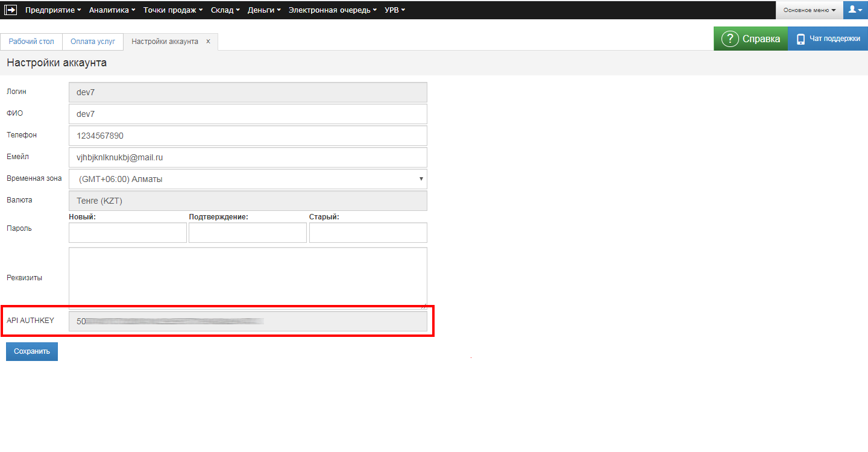Screen dimensions: 868x452
Task: Open the Аналитика dropdown menu
Action: (112, 10)
